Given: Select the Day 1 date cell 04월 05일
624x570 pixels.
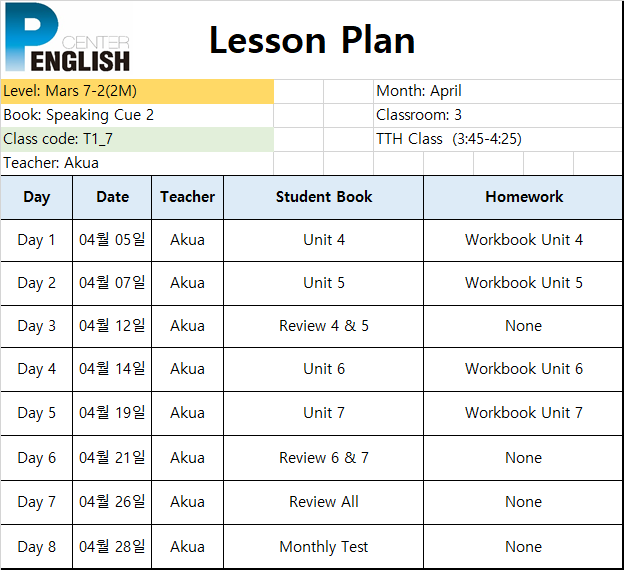Looking at the screenshot, I should tap(112, 240).
